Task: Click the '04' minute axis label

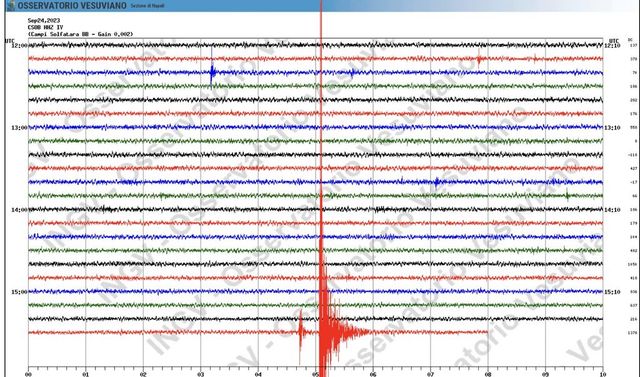Action: point(258,374)
